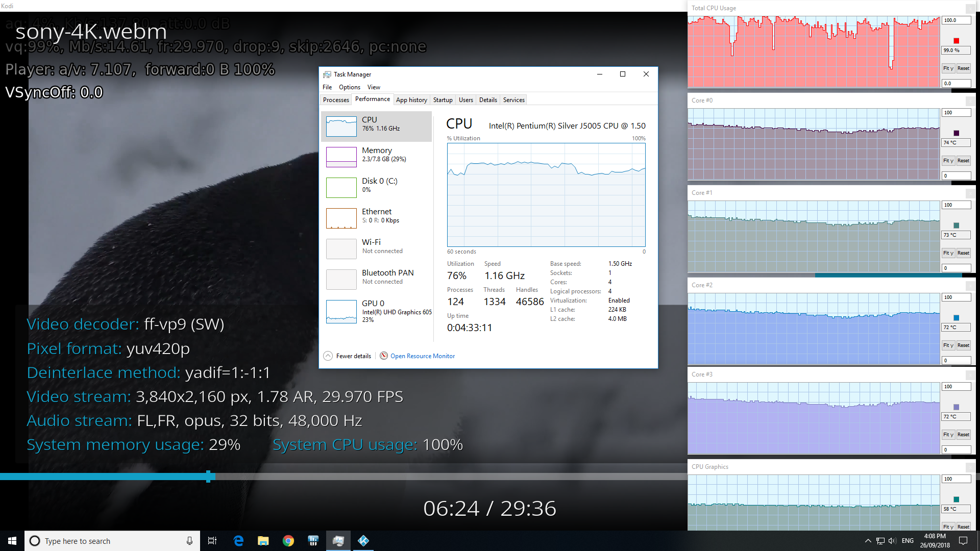This screenshot has height=551, width=980.
Task: Open the File menu in Task Manager
Action: [327, 87]
